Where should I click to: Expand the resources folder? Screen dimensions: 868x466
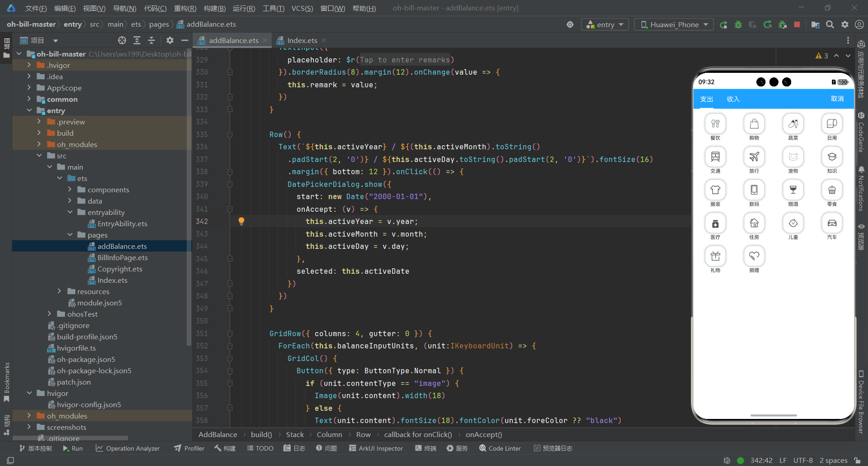(59, 291)
